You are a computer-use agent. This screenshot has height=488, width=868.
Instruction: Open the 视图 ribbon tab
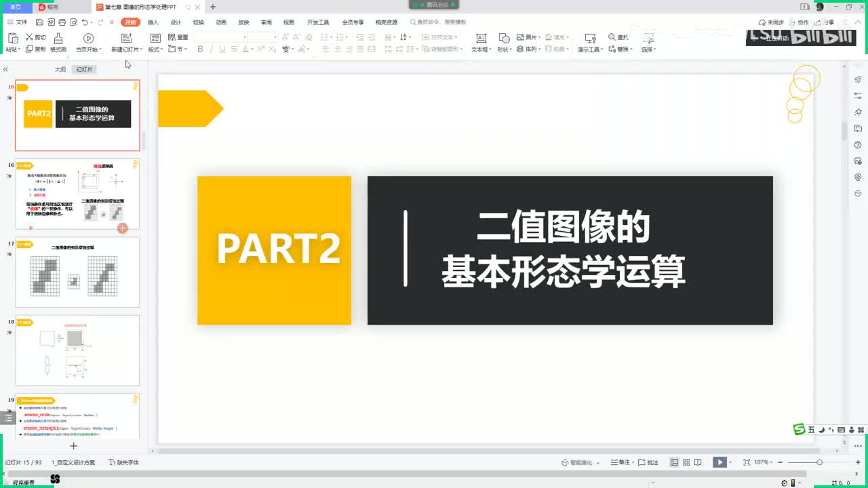(289, 22)
